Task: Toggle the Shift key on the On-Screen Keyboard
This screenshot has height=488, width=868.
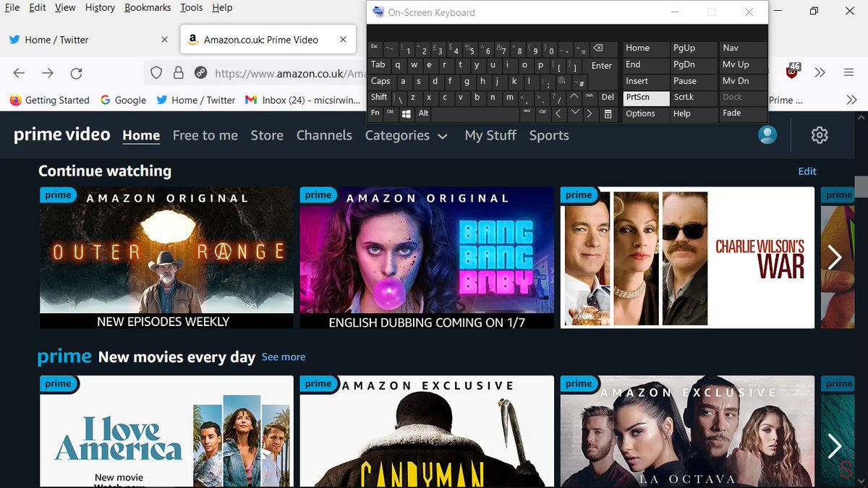Action: [x=380, y=98]
